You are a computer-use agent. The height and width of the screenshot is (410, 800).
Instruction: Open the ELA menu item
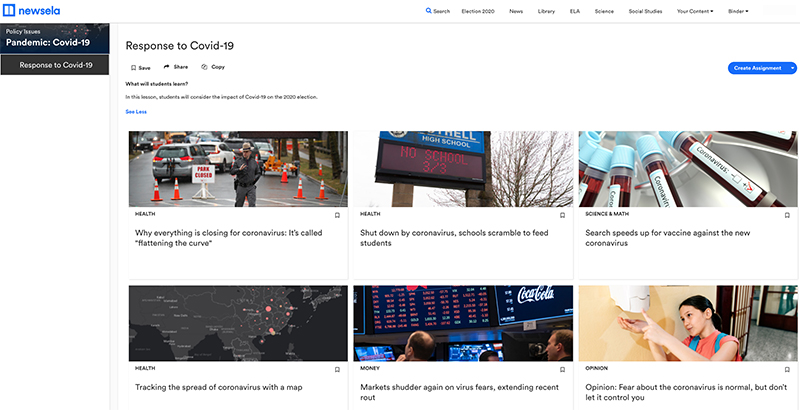point(574,11)
